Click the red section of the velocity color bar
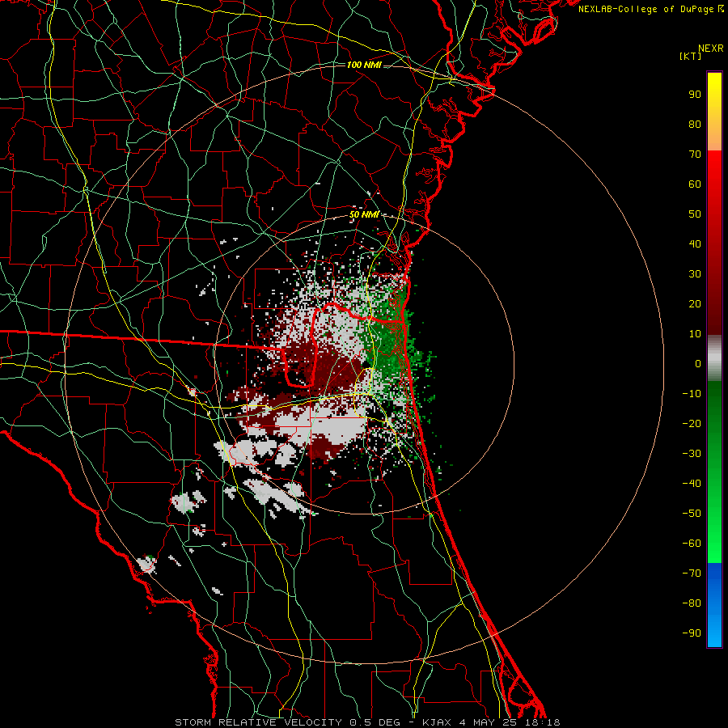 (x=714, y=241)
